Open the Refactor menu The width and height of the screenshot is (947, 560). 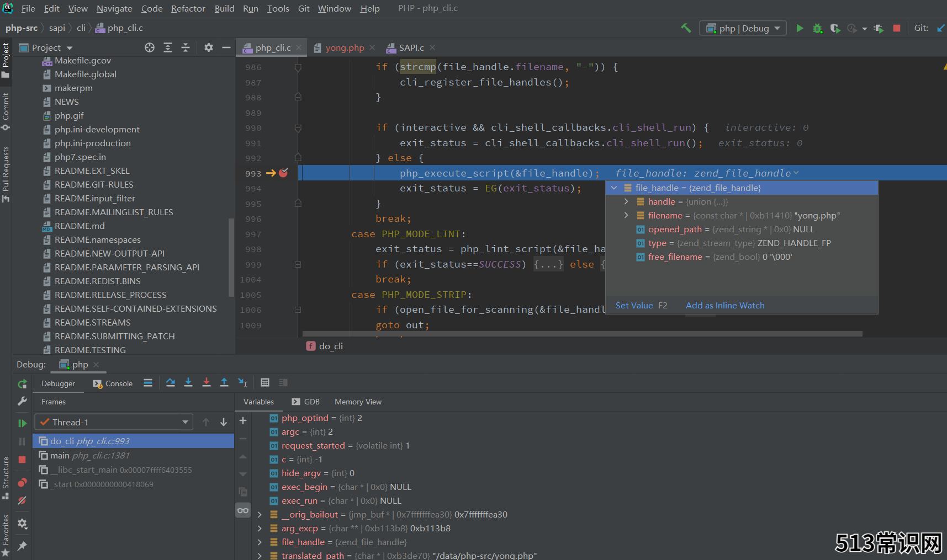click(188, 8)
